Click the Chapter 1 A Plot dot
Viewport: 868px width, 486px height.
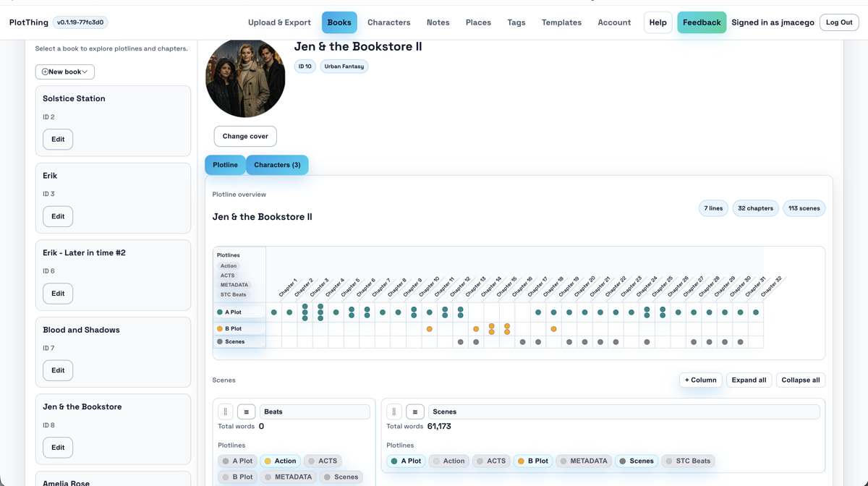[274, 312]
